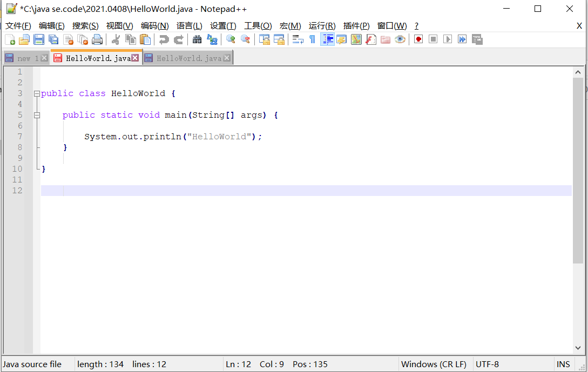Screen dimensions: 588x372
Task: Print the document using the printer icon
Action: click(97, 39)
